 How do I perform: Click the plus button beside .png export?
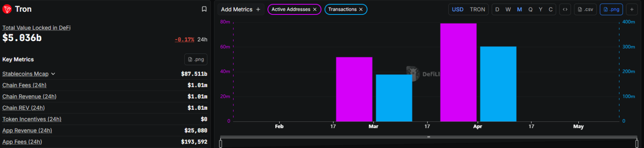tap(632, 9)
